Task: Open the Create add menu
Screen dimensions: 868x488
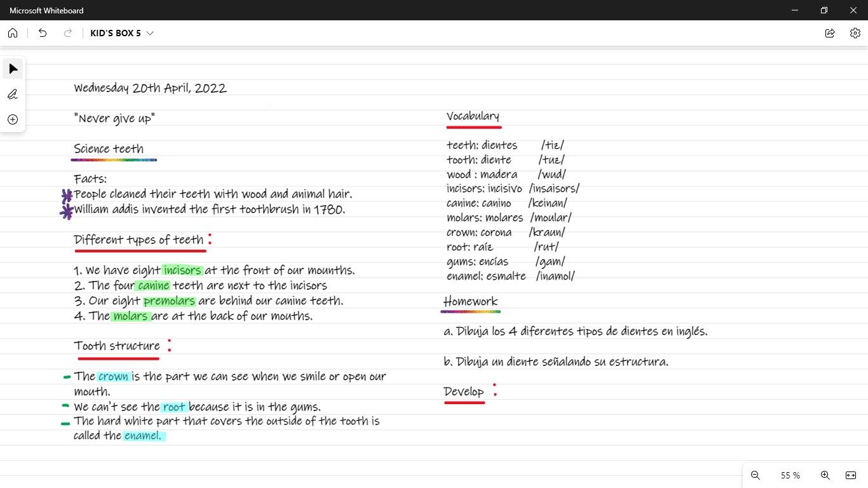Action: pos(13,119)
